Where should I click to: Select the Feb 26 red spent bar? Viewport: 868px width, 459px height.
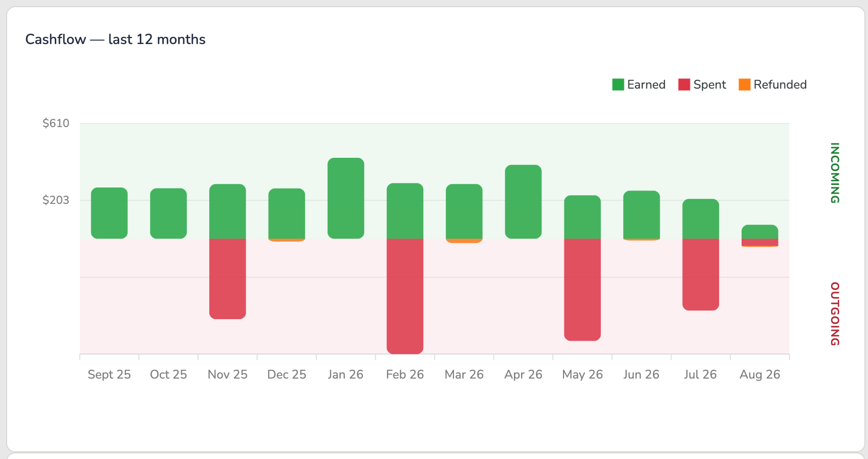(405, 296)
